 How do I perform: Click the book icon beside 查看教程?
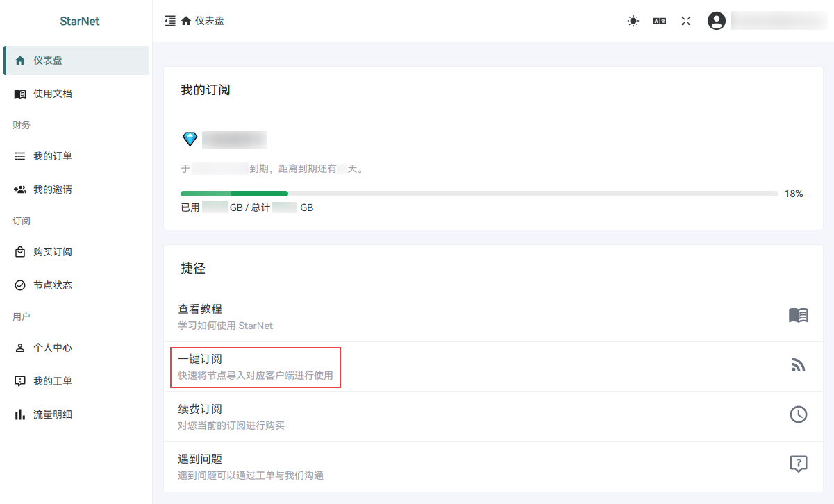tap(798, 315)
